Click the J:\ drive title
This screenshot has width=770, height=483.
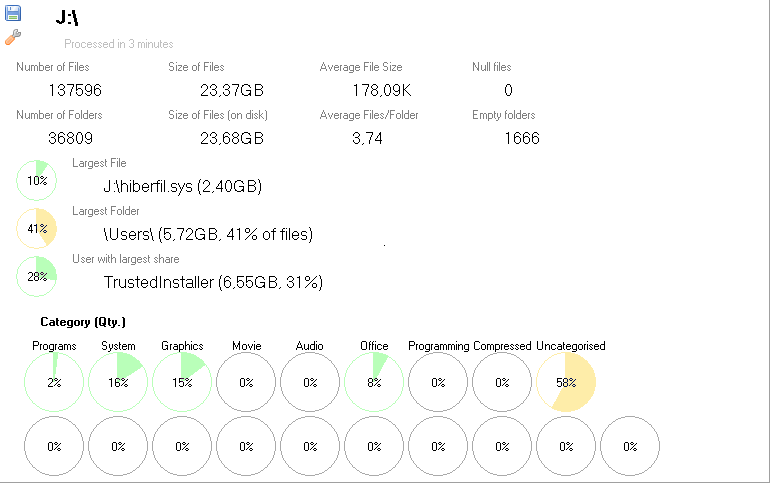68,18
